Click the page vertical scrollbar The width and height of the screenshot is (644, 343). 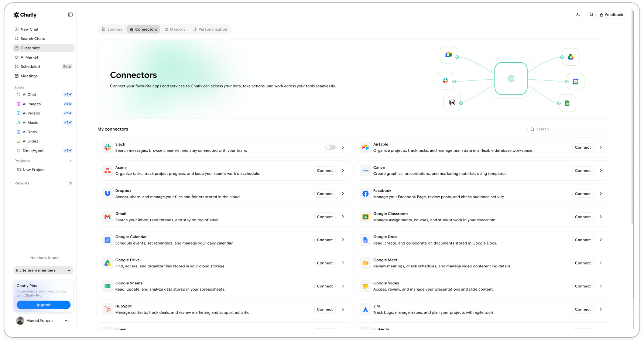click(632, 117)
